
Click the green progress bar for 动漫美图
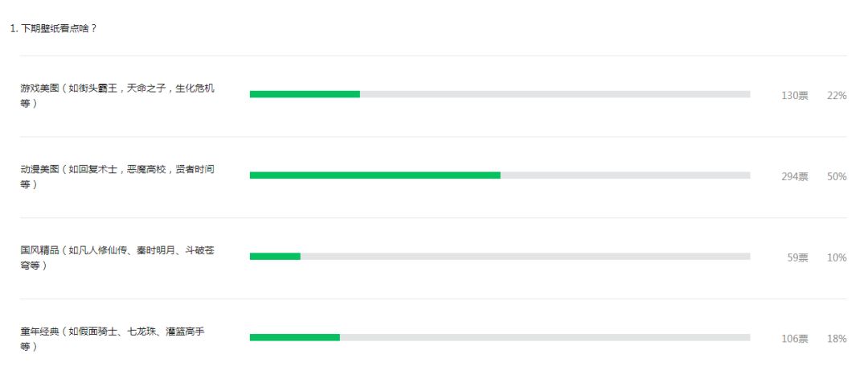(x=375, y=175)
